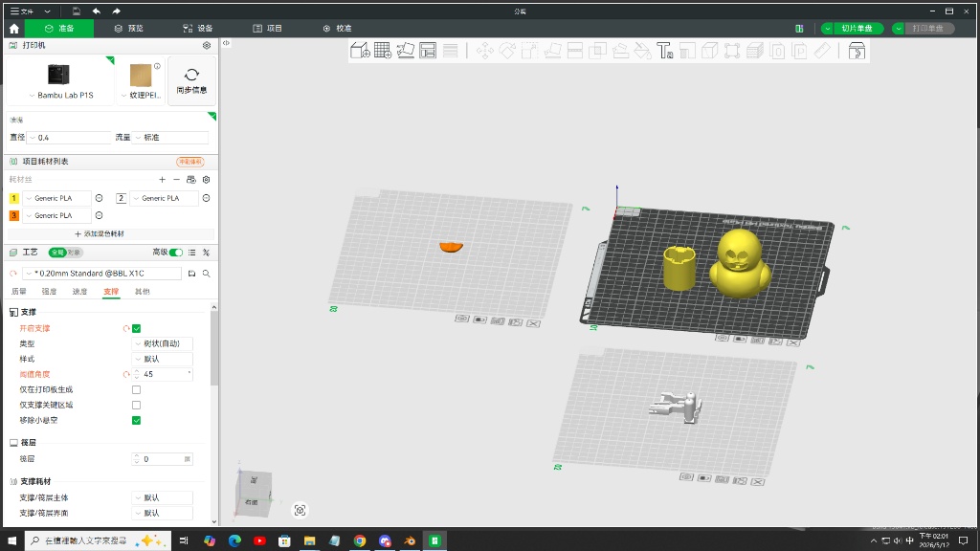980x551 pixels.
Task: Select the Rotate tool icon in toolbar
Action: click(507, 51)
